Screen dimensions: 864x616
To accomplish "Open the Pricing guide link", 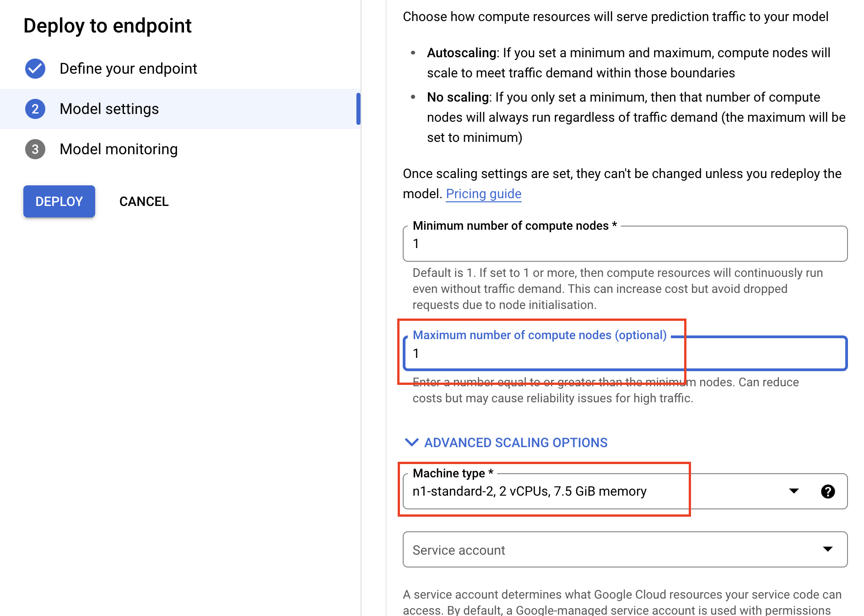I will [x=483, y=193].
